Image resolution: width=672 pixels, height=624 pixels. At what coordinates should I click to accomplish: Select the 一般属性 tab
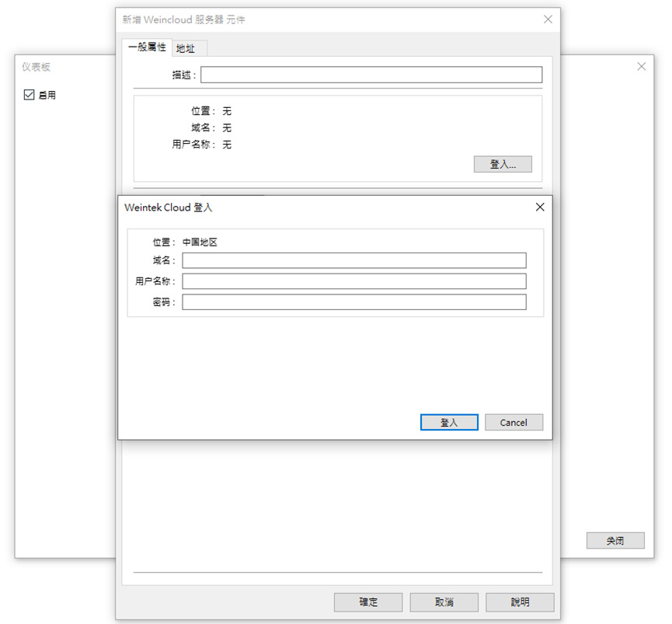tap(147, 47)
